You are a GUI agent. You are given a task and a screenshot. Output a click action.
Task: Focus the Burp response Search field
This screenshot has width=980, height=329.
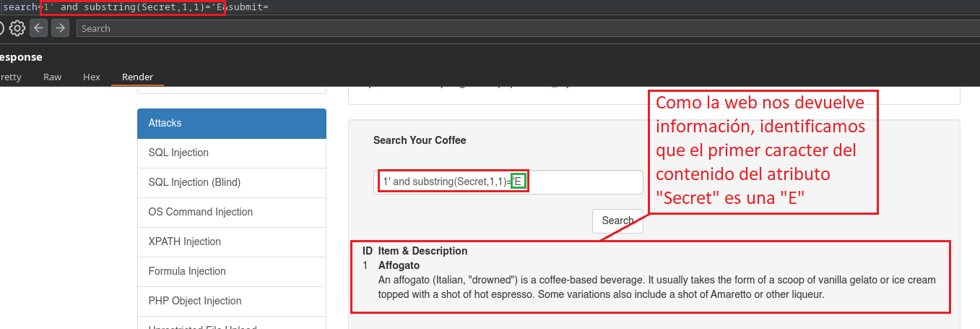tap(506, 28)
